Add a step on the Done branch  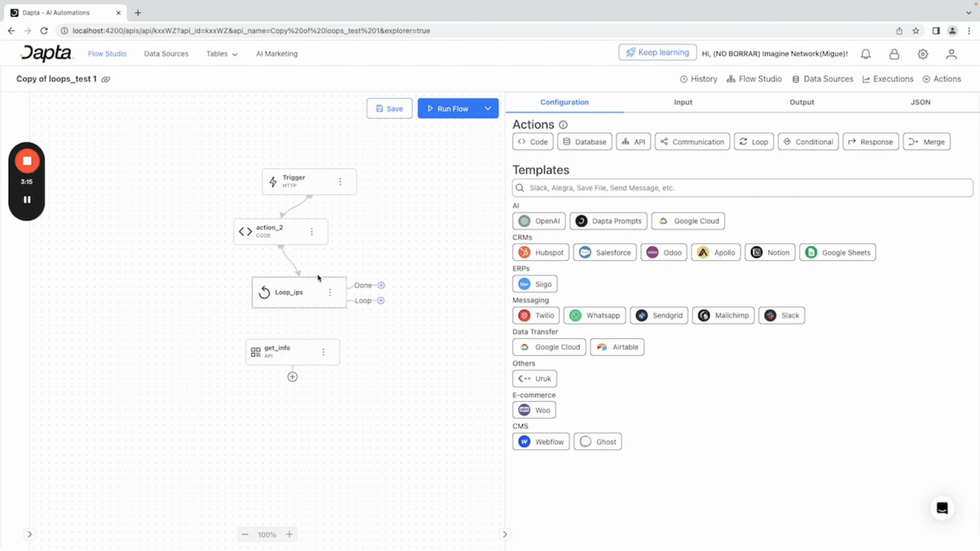pyautogui.click(x=381, y=285)
